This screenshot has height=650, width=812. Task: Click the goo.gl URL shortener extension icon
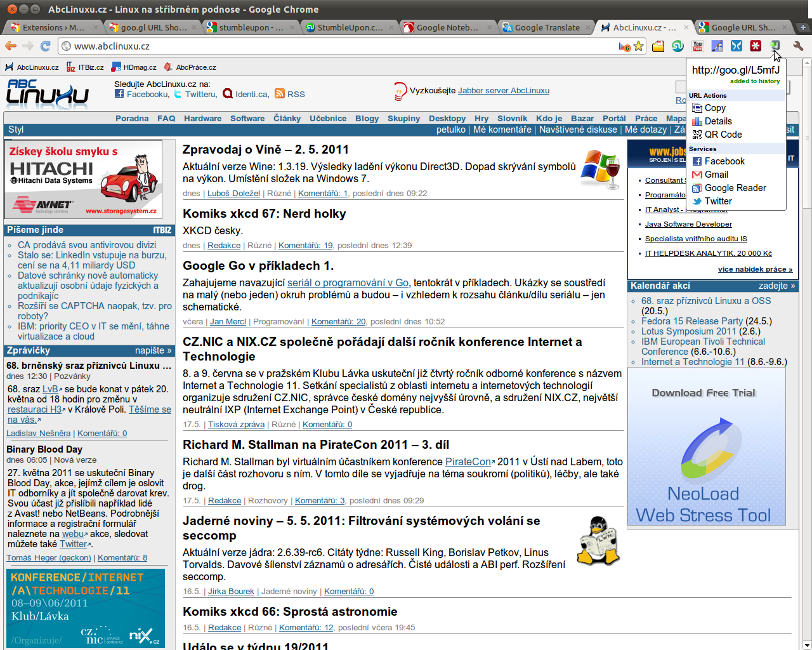775,45
